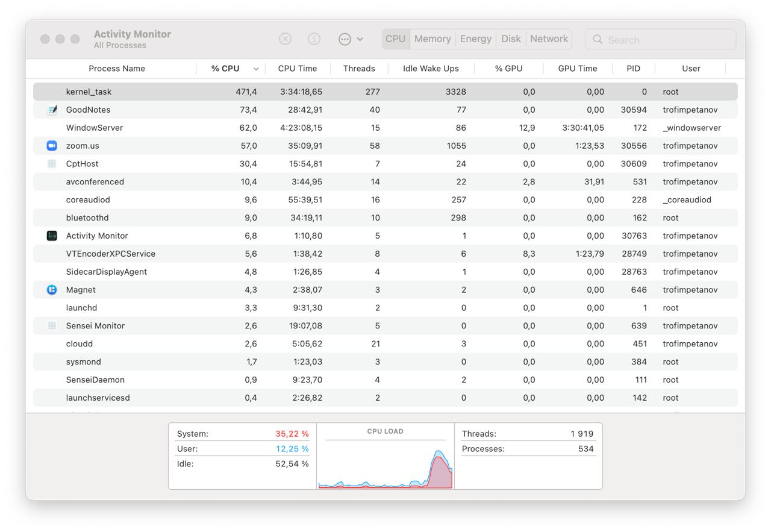Expand the actions menu chevron
The height and width of the screenshot is (532, 771).
(x=360, y=39)
